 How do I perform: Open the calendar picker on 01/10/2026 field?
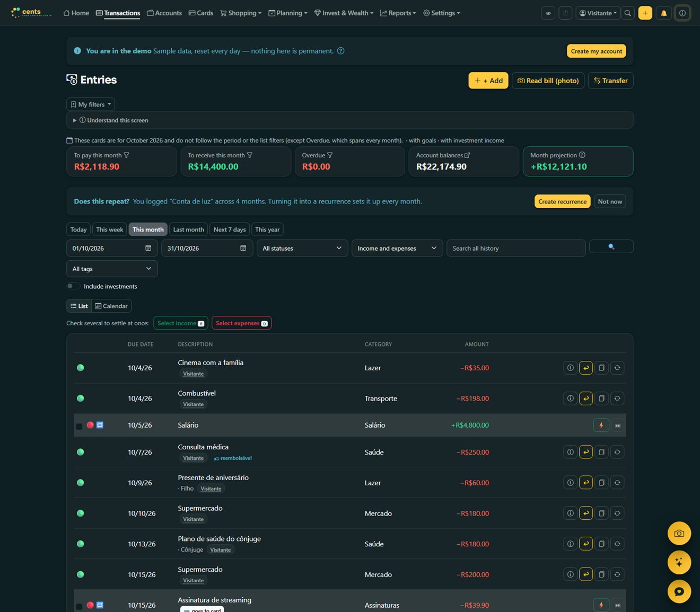(148, 248)
